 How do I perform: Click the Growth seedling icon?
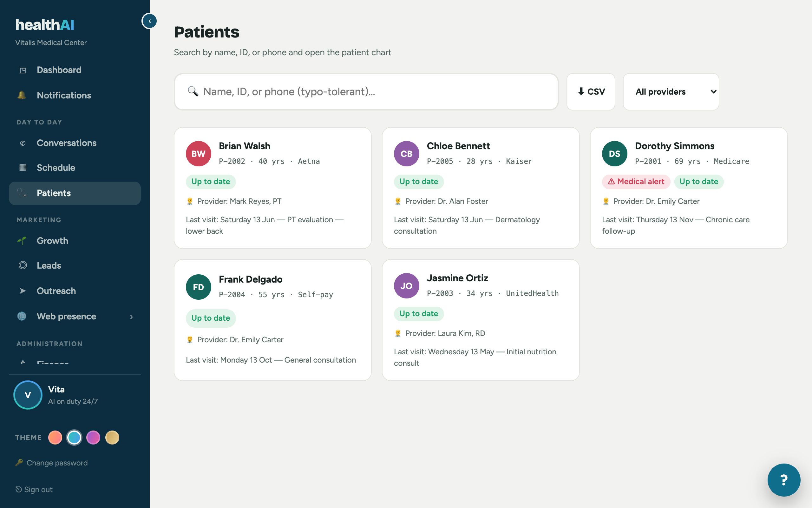pyautogui.click(x=22, y=241)
